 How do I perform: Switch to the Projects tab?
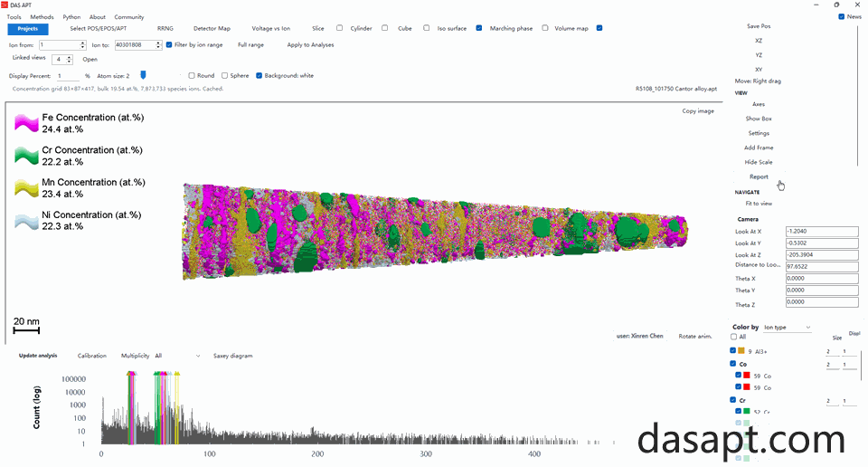[28, 29]
